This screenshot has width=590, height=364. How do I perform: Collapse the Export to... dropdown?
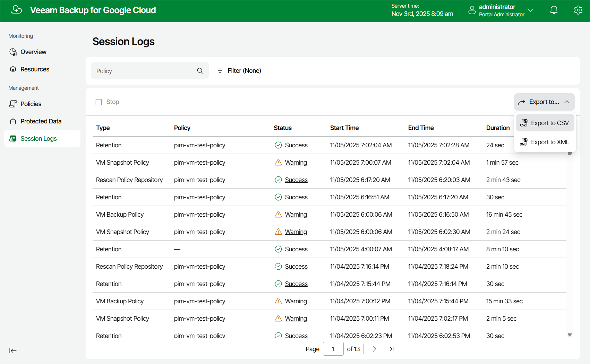coord(567,102)
